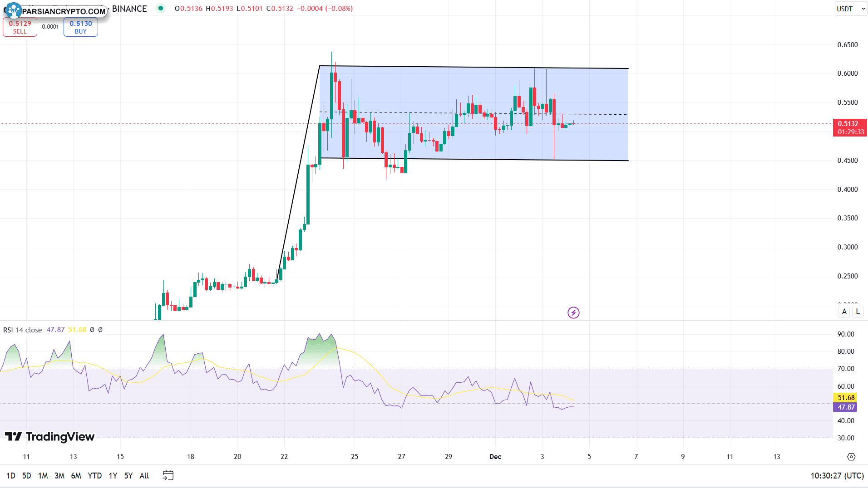The width and height of the screenshot is (868, 488).
Task: Toggle log scale (L) button
Action: coord(858,312)
